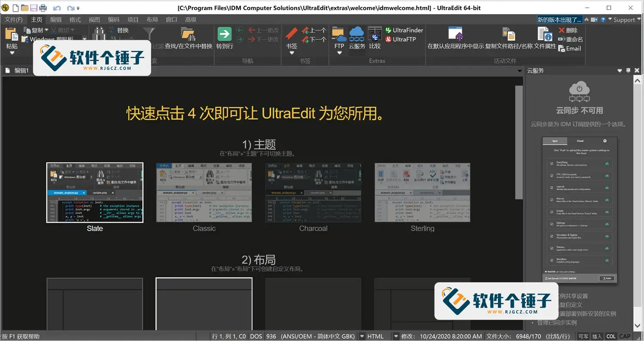Viewport: 644px width, 341px height.
Task: Launch UltraFTP from the Extras group
Action: coord(400,39)
